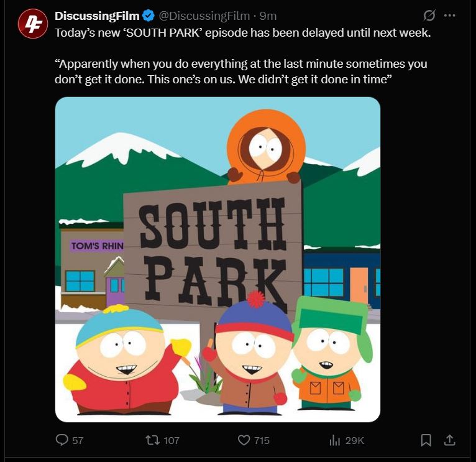Like the post with the heart icon

tap(244, 440)
